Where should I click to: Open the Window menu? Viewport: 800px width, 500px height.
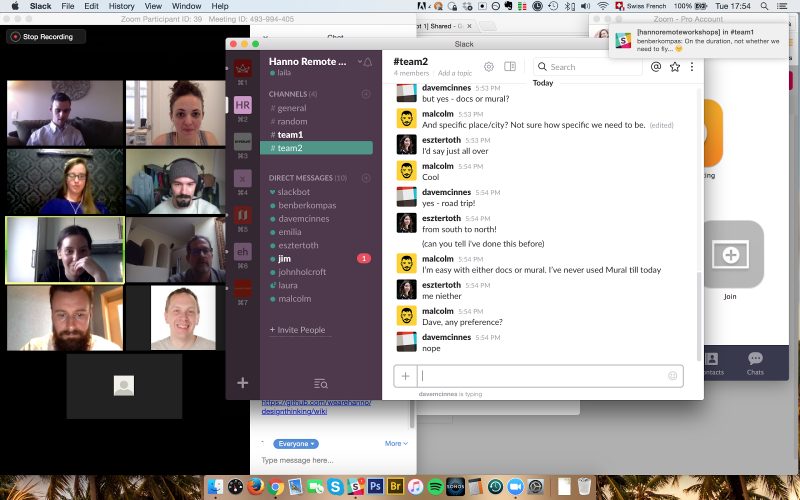coord(186,6)
